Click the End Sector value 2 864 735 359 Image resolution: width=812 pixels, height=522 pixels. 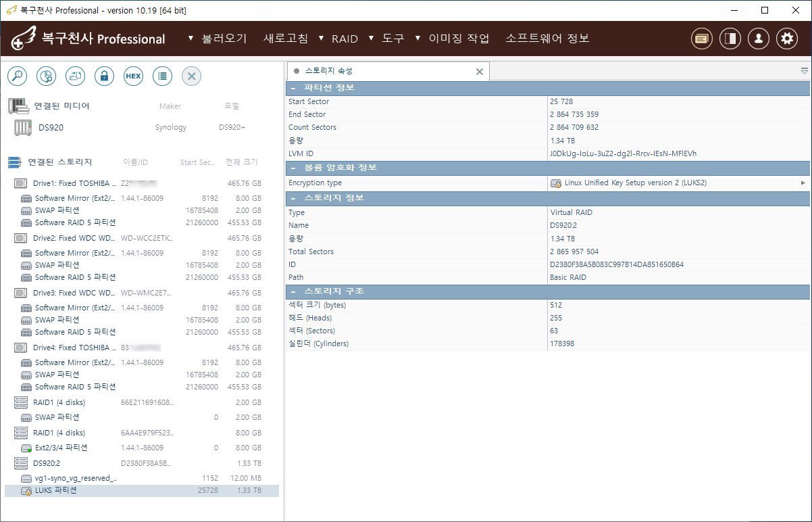pos(574,114)
